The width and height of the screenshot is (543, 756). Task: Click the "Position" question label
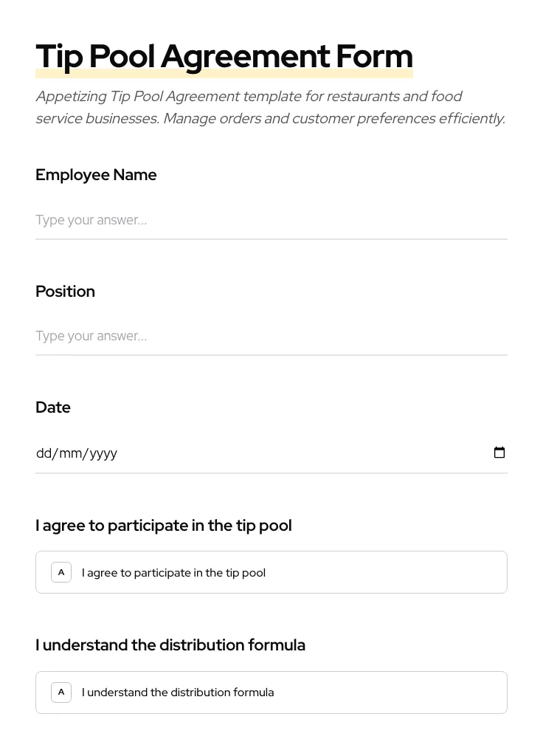pyautogui.click(x=65, y=291)
